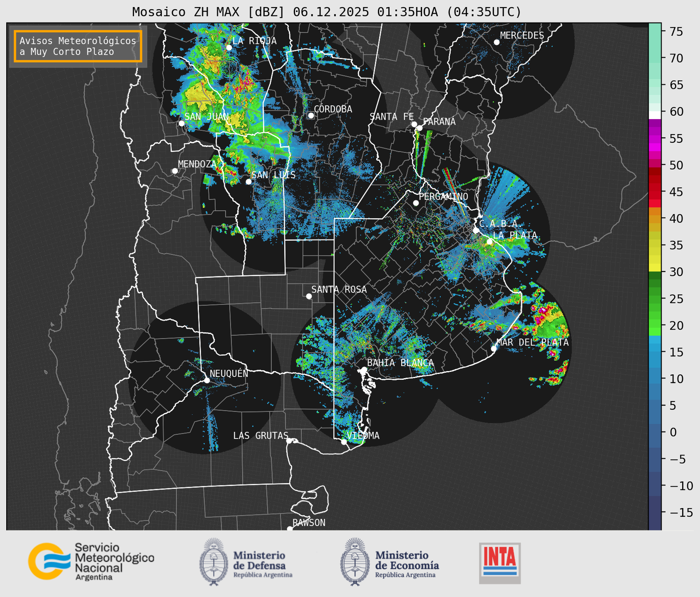Click the C.A.B.A. city dot
700x597 pixels.
[476, 230]
